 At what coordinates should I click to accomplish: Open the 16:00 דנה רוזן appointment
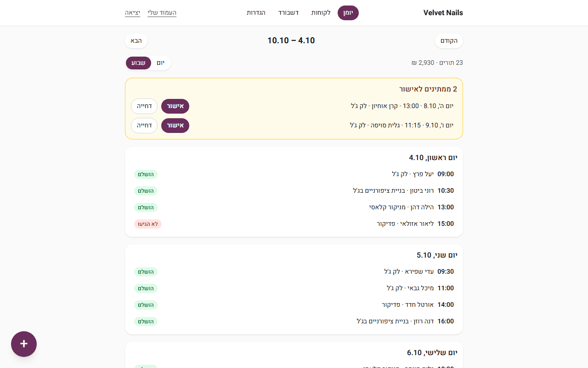click(294, 322)
